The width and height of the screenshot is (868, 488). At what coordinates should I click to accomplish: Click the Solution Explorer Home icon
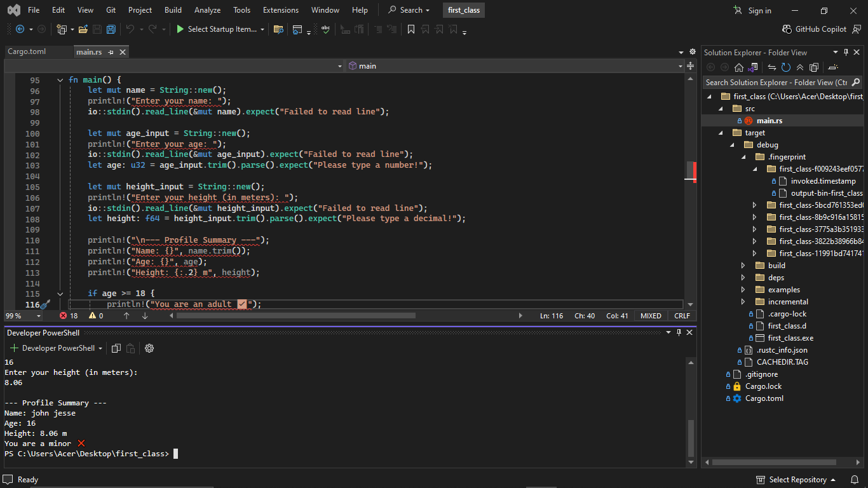click(738, 67)
